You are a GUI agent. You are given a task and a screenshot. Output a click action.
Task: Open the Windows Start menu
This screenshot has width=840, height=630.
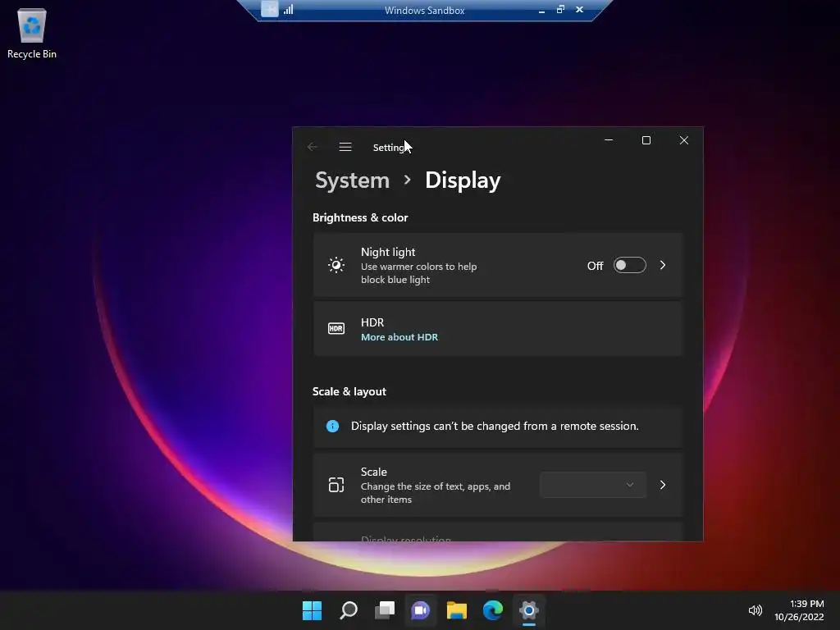(313, 610)
